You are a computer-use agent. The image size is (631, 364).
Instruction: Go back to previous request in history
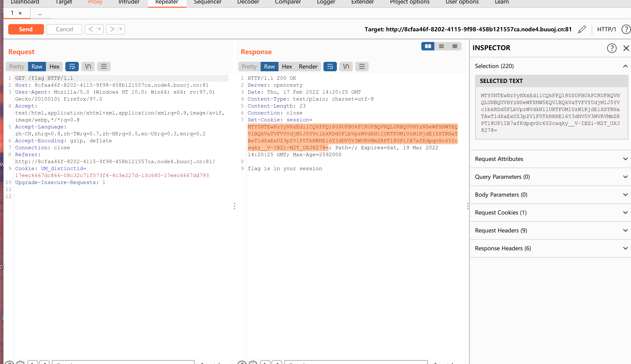(90, 29)
